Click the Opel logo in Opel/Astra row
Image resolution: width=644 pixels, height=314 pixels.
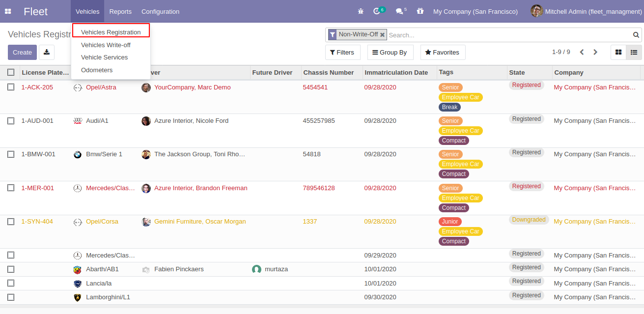[x=78, y=88]
